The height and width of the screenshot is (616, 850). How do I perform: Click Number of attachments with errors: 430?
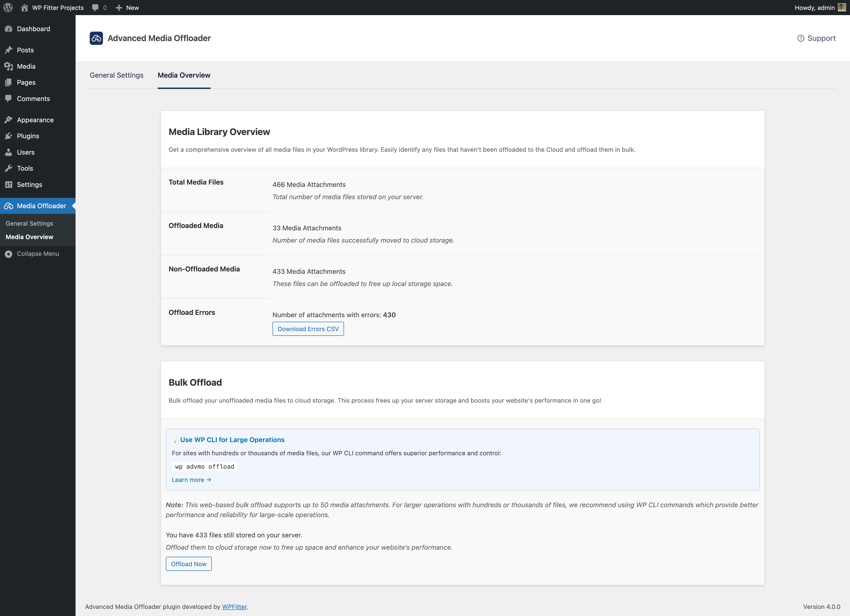334,315
